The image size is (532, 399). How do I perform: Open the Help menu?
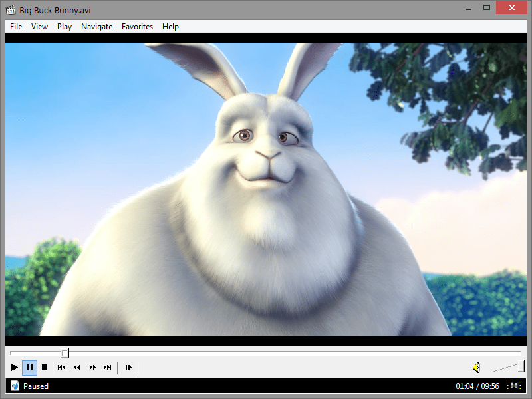(x=170, y=27)
